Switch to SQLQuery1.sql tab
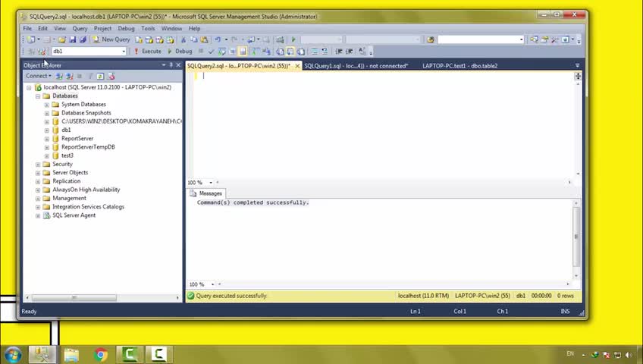 pyautogui.click(x=356, y=65)
